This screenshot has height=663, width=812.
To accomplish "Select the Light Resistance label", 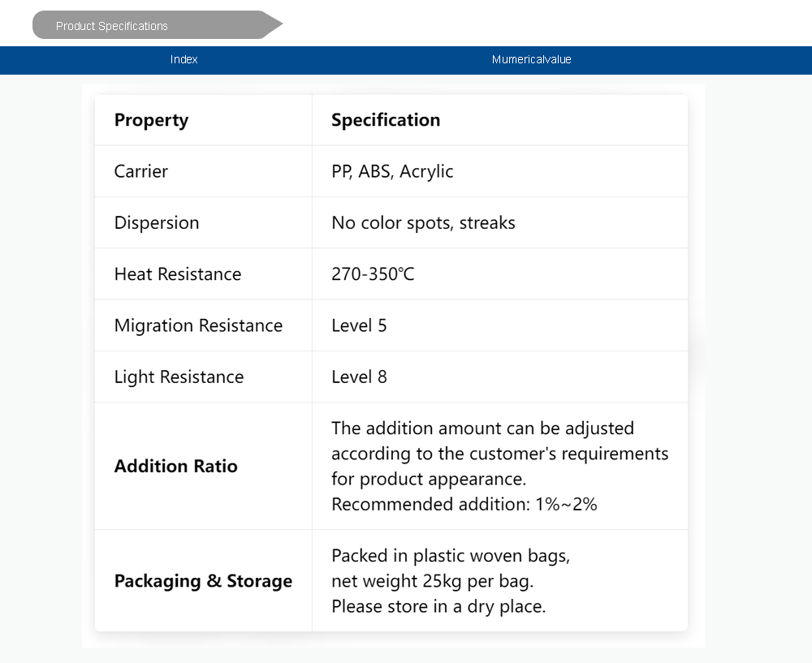I will point(179,377).
